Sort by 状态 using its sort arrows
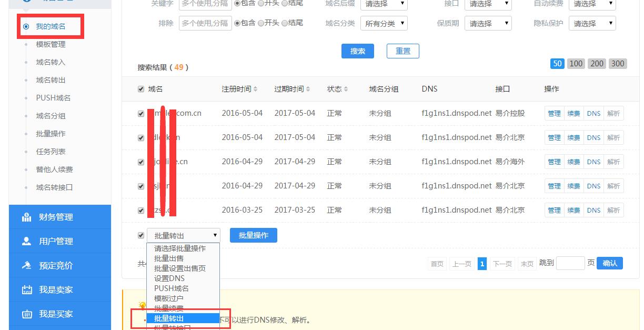The height and width of the screenshot is (330, 644). [346, 89]
